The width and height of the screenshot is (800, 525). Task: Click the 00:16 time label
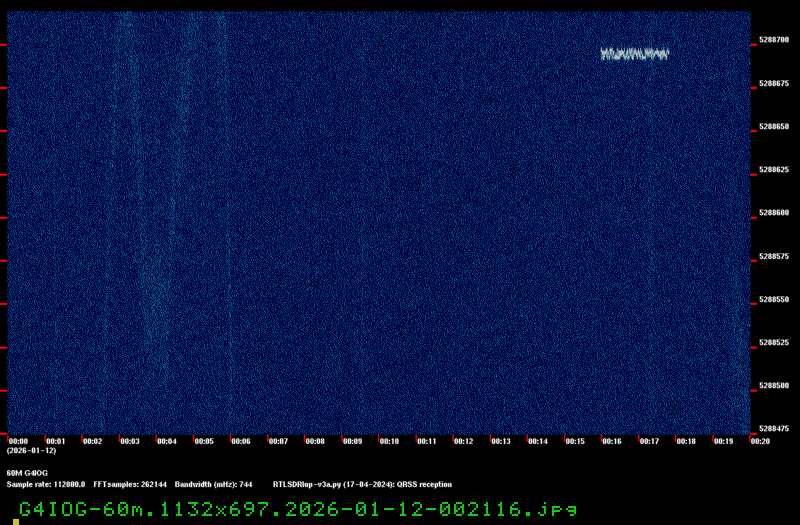[612, 441]
